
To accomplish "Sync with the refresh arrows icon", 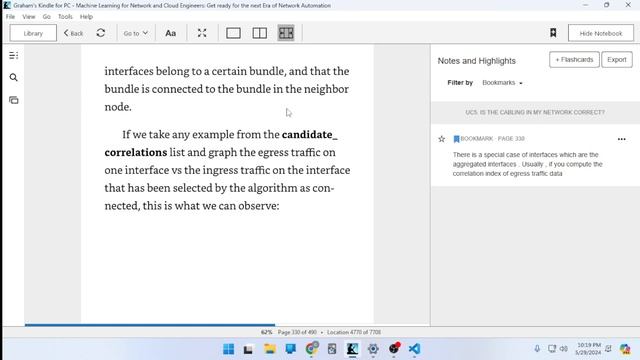I will 101,33.
